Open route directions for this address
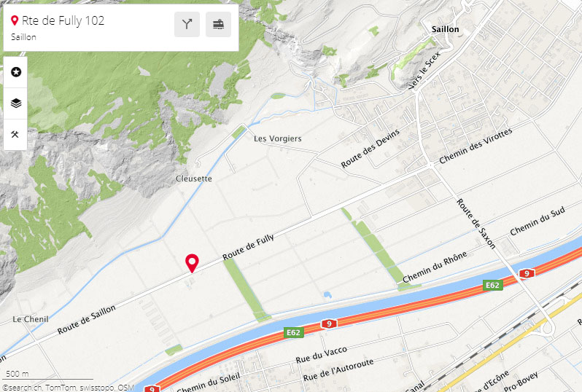 (x=187, y=25)
